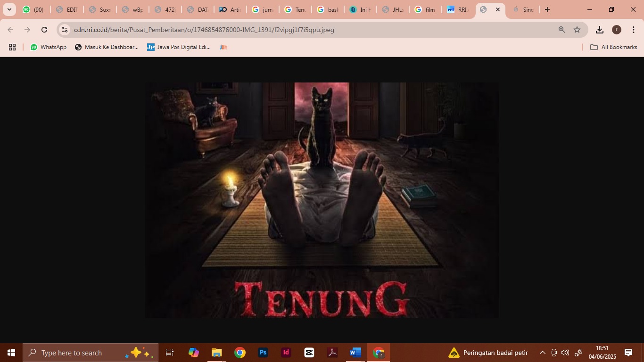Viewport: 644px width, 362px height.
Task: Launch CapCut from the taskbar
Action: [309, 352]
